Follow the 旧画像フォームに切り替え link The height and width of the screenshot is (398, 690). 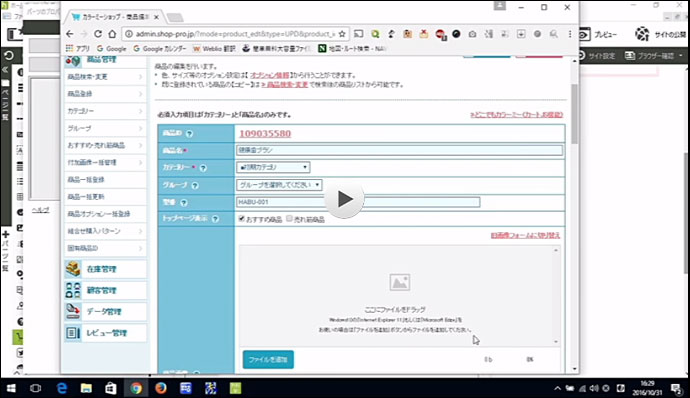tap(525, 236)
